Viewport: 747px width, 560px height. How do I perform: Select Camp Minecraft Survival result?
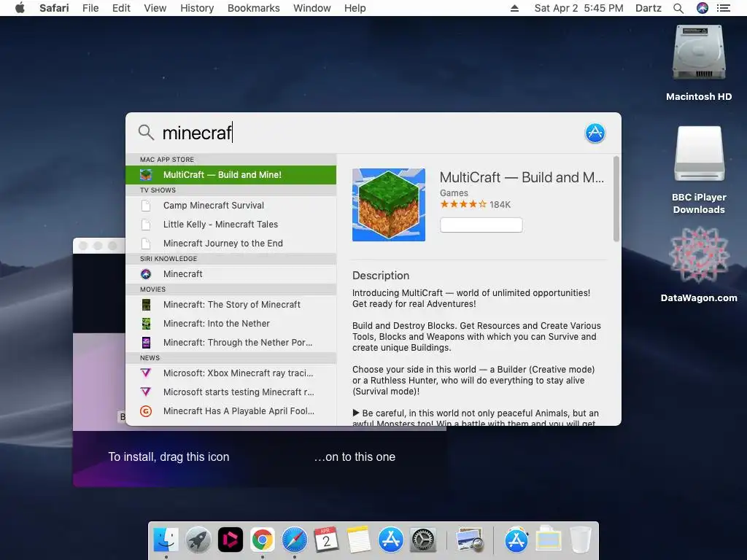click(231, 205)
